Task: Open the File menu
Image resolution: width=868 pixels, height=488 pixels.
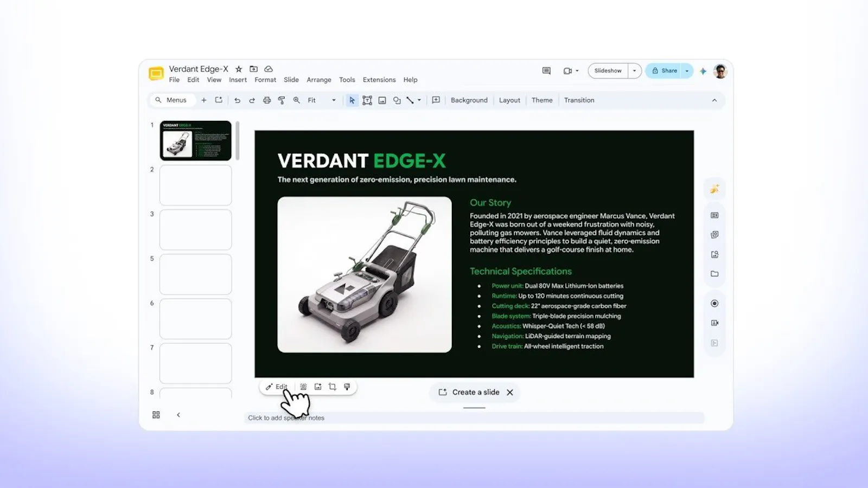Action: (174, 80)
